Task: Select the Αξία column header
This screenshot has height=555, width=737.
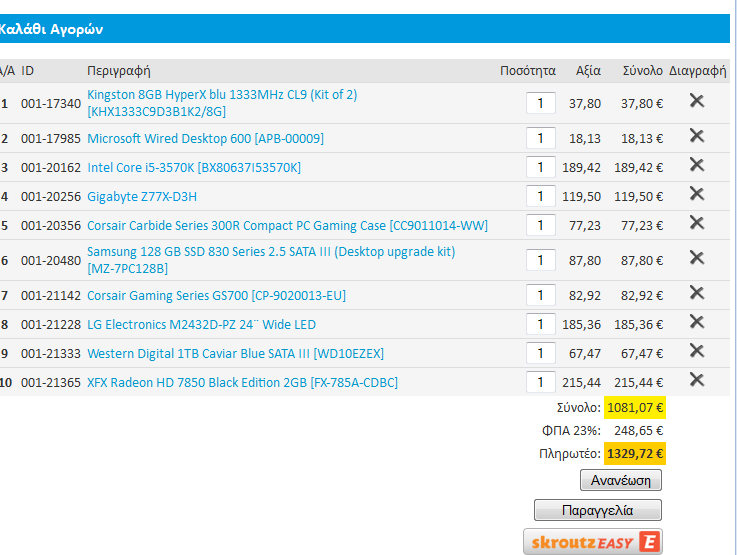Action: pos(588,71)
